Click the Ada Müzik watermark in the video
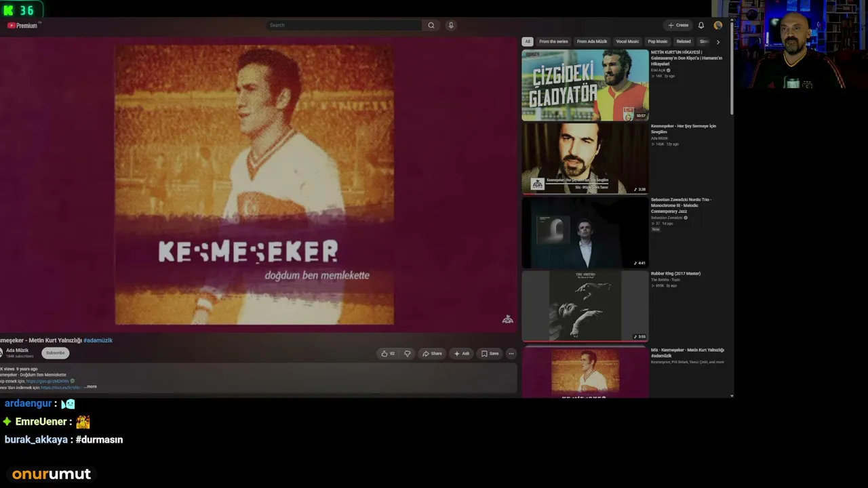The image size is (868, 488). click(x=507, y=319)
